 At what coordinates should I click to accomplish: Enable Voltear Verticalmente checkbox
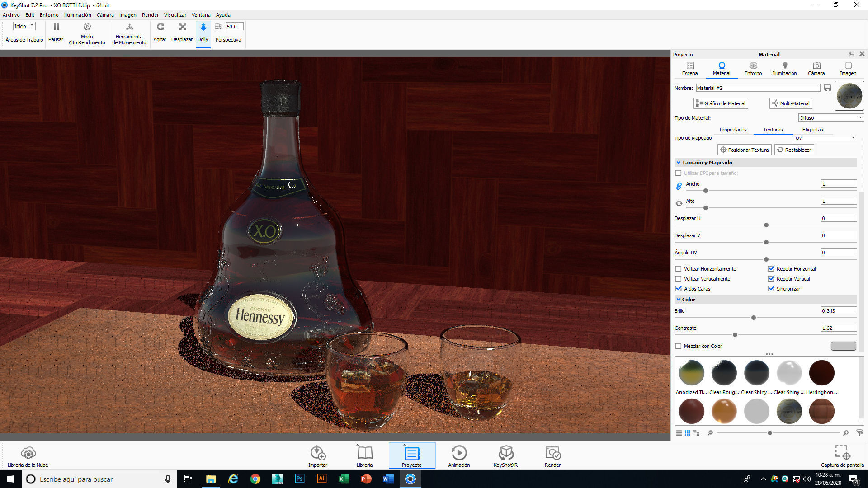coord(678,279)
